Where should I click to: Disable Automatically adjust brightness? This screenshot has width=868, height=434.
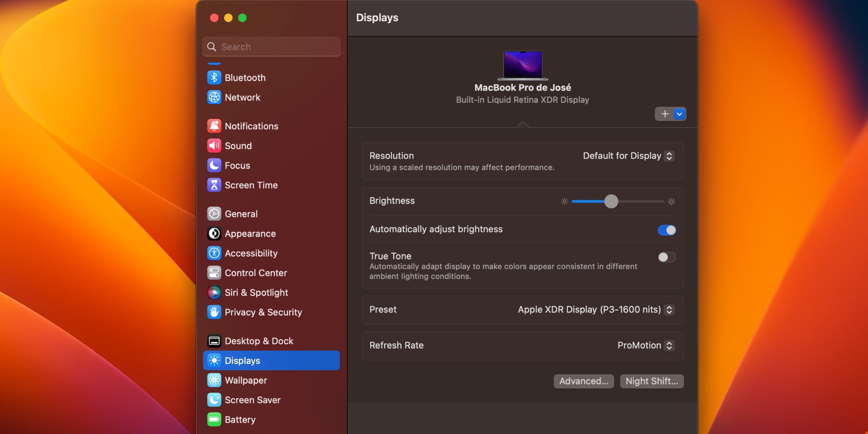pos(667,230)
